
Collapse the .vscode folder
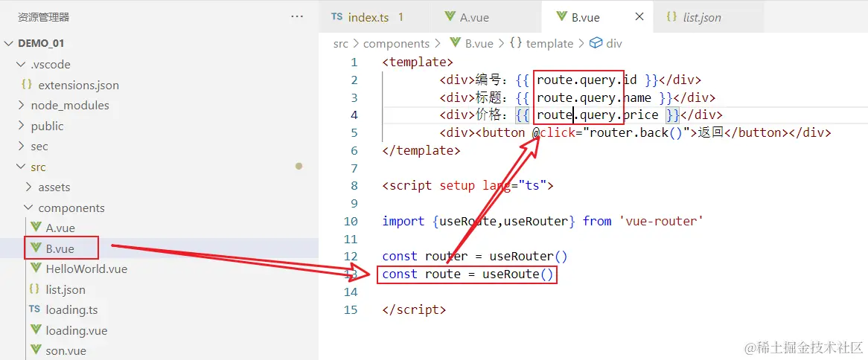(x=22, y=64)
